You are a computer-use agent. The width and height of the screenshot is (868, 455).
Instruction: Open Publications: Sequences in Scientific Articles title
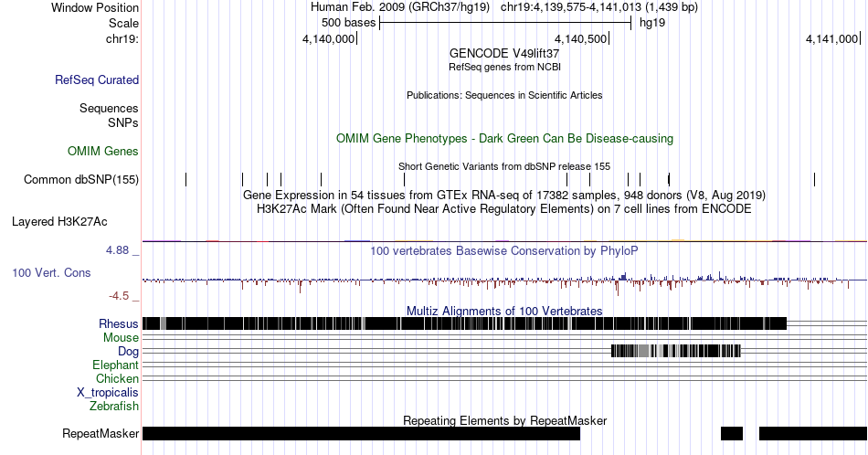[x=504, y=95]
